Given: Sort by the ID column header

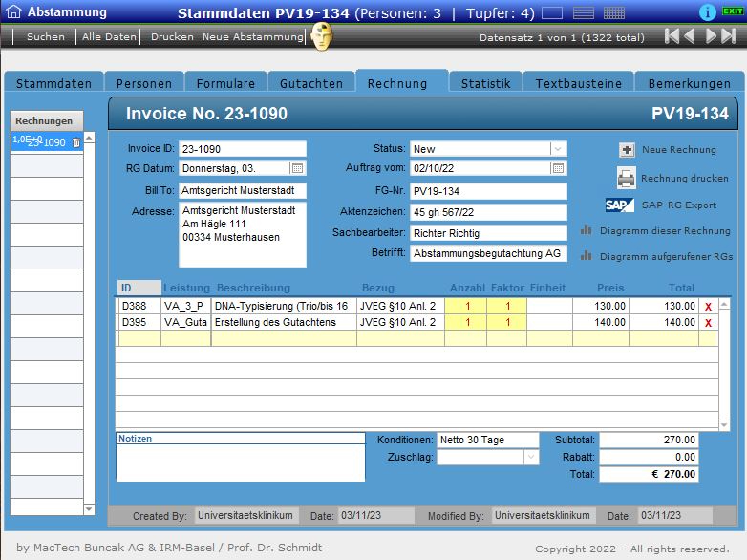Looking at the screenshot, I should click(139, 288).
